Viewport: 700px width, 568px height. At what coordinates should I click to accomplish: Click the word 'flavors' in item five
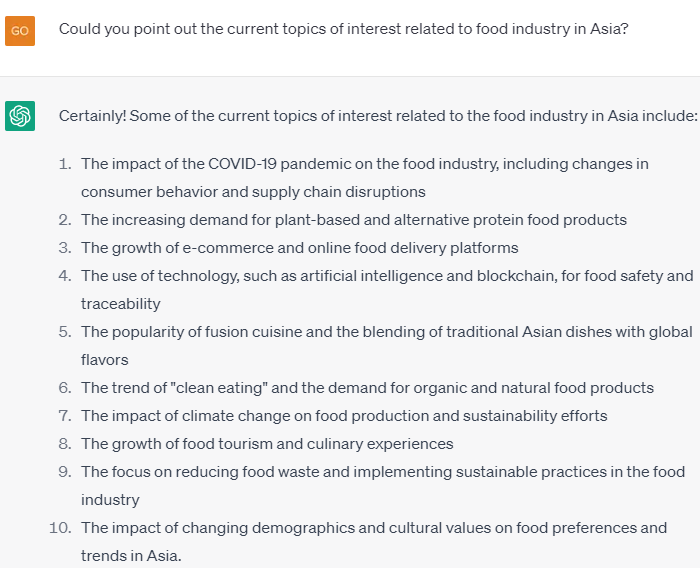pos(104,360)
